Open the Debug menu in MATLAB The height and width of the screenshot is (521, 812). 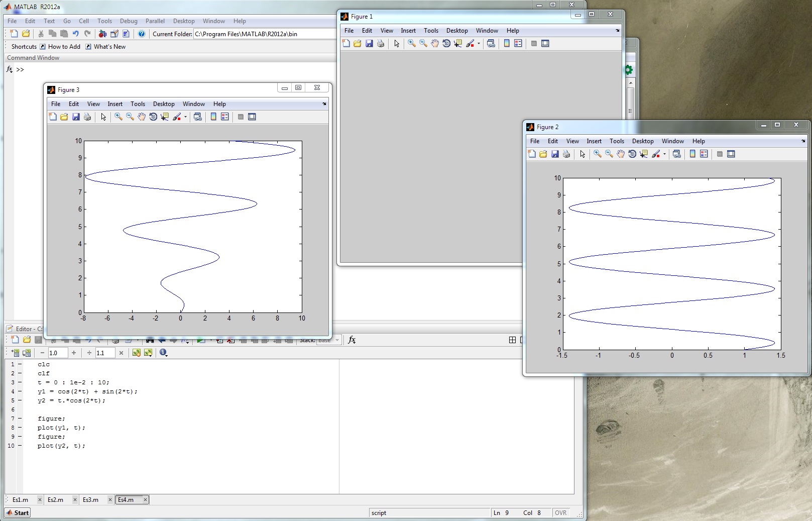click(x=129, y=21)
